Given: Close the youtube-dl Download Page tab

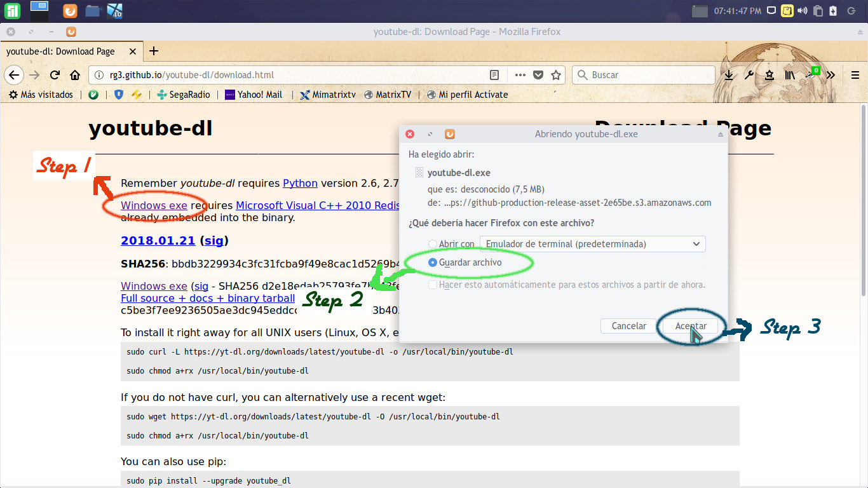Looking at the screenshot, I should pyautogui.click(x=133, y=51).
